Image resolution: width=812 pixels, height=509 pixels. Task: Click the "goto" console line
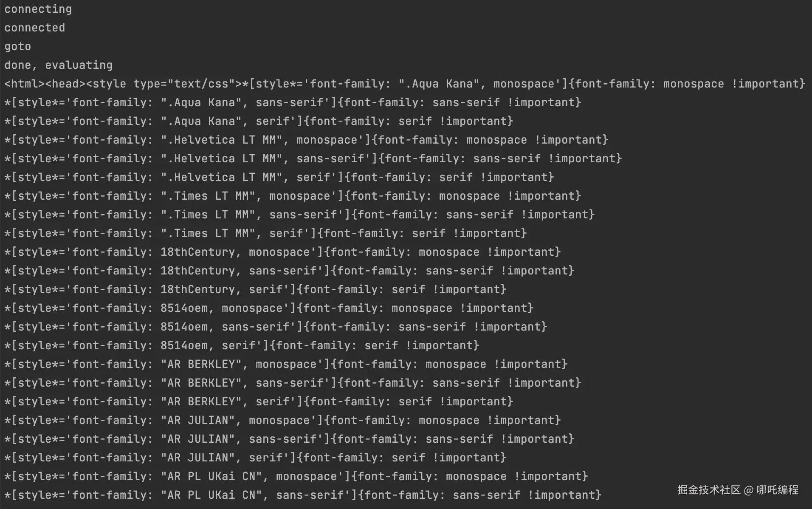click(x=18, y=46)
